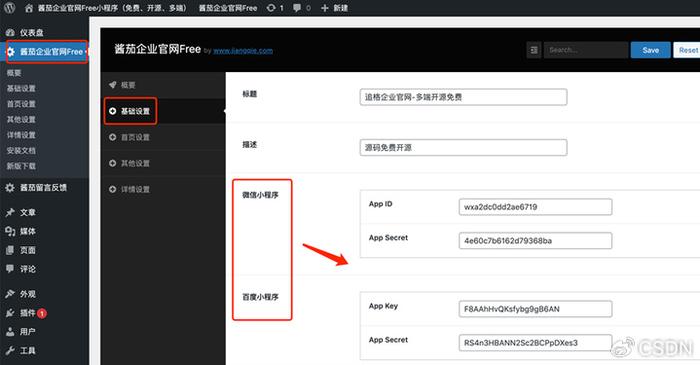The image size is (700, 365).
Task: Open 安装文档 in the submenu
Action: (x=21, y=151)
